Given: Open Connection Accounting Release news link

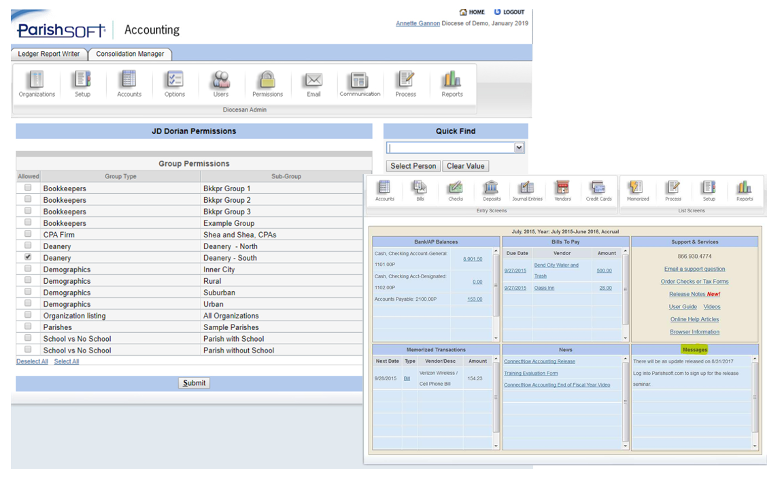Looking at the screenshot, I should pyautogui.click(x=539, y=362).
